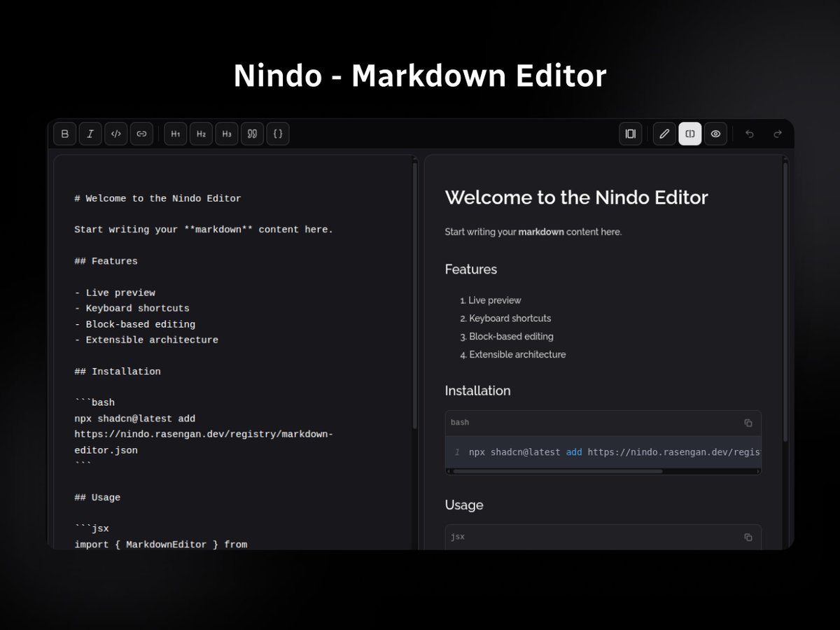The width and height of the screenshot is (840, 630).
Task: Click the 'jsx' language label in the preview
Action: [458, 537]
